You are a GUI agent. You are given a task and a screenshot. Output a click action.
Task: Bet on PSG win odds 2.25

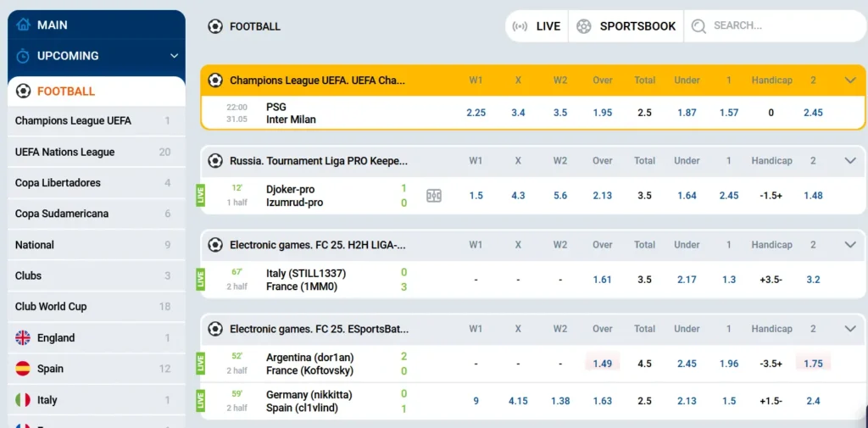coord(476,113)
